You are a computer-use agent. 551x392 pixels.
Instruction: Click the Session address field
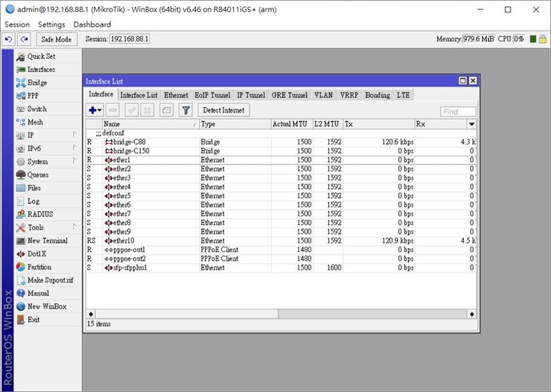click(129, 39)
